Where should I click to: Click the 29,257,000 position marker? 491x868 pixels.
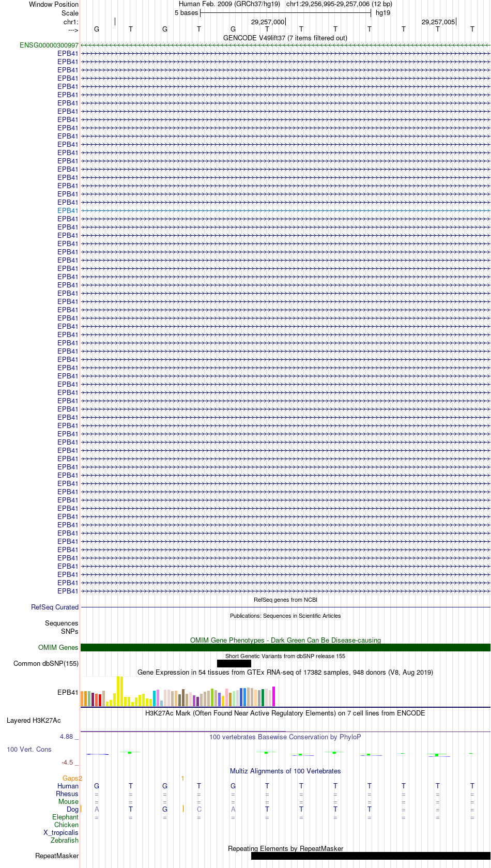[x=268, y=22]
